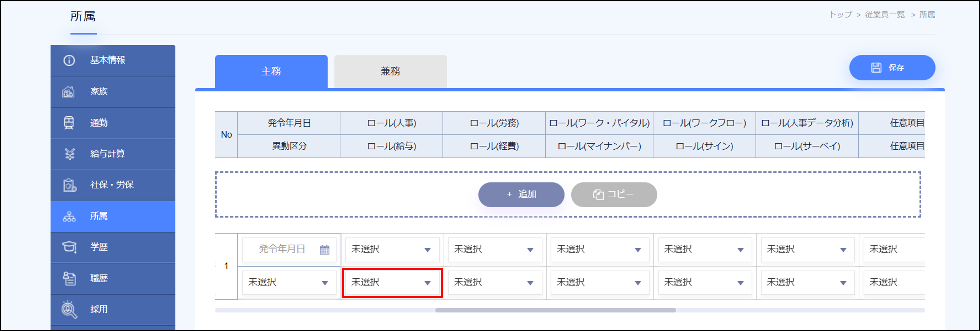
Task: Open the ロール(労務) dropdown in row 1
Action: (495, 250)
